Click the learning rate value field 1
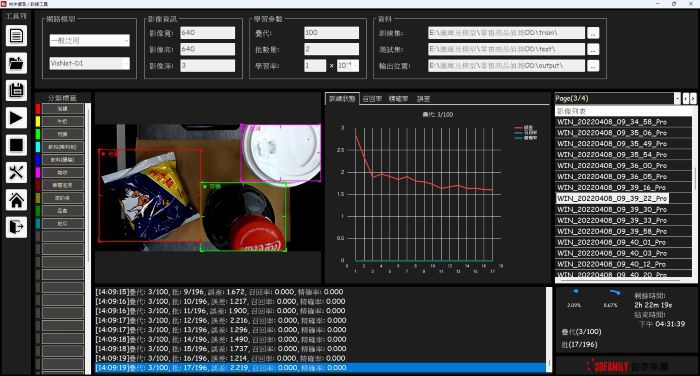Image resolution: width=700 pixels, height=376 pixels. pyautogui.click(x=315, y=66)
